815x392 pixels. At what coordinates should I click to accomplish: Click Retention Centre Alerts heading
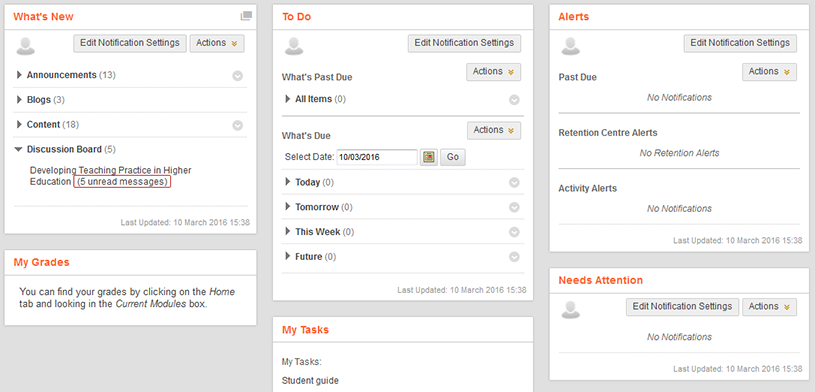[x=608, y=133]
